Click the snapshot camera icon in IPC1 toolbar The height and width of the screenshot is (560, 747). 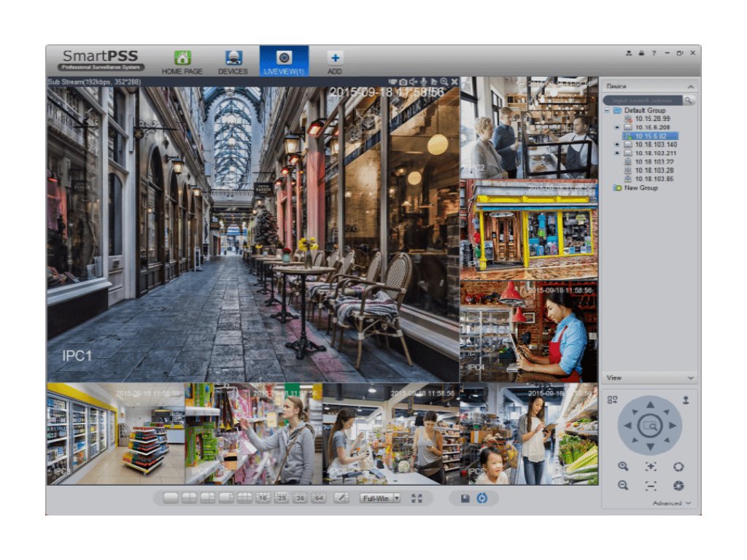pyautogui.click(x=403, y=82)
